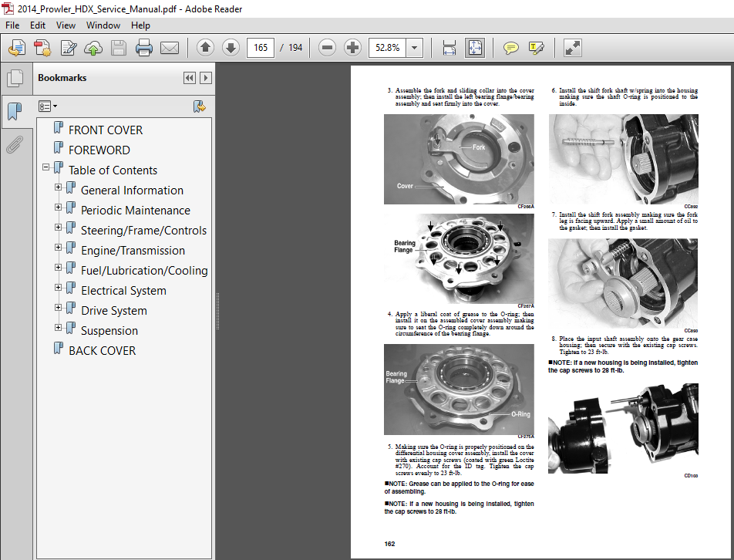The image size is (734, 560).
Task: Click the Fit width scrolling icon
Action: (x=449, y=48)
